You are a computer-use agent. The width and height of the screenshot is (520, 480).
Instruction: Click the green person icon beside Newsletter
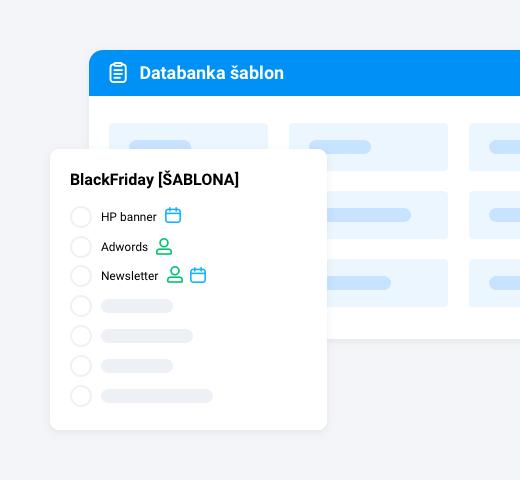pyautogui.click(x=175, y=275)
